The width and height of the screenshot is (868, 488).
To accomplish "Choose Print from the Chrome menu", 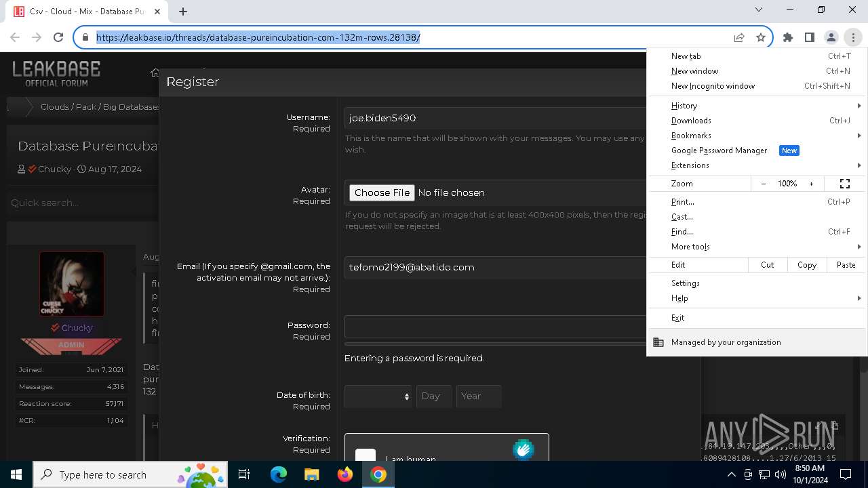I will pyautogui.click(x=757, y=202).
